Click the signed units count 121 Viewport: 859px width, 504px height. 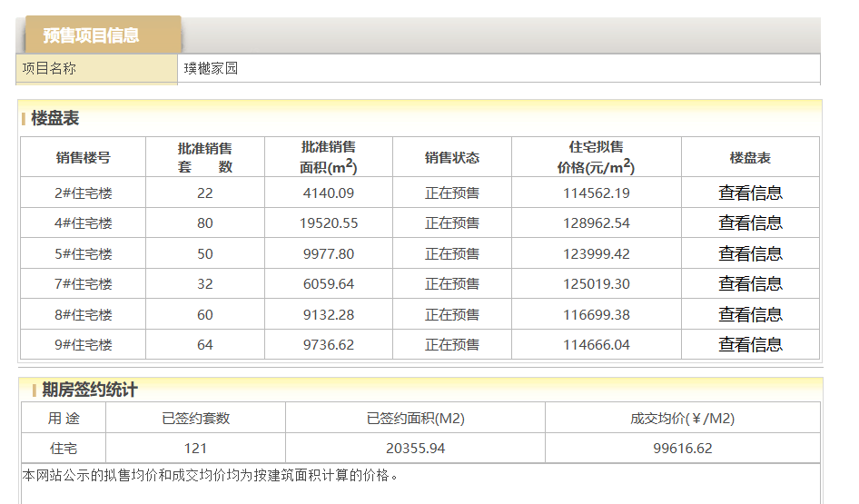195,449
